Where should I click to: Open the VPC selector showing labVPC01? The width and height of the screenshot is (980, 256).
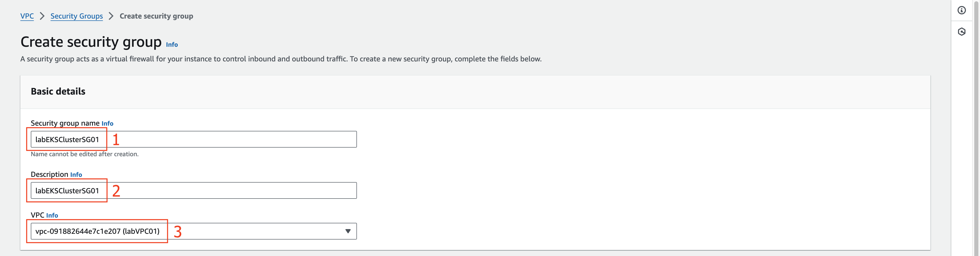point(194,231)
